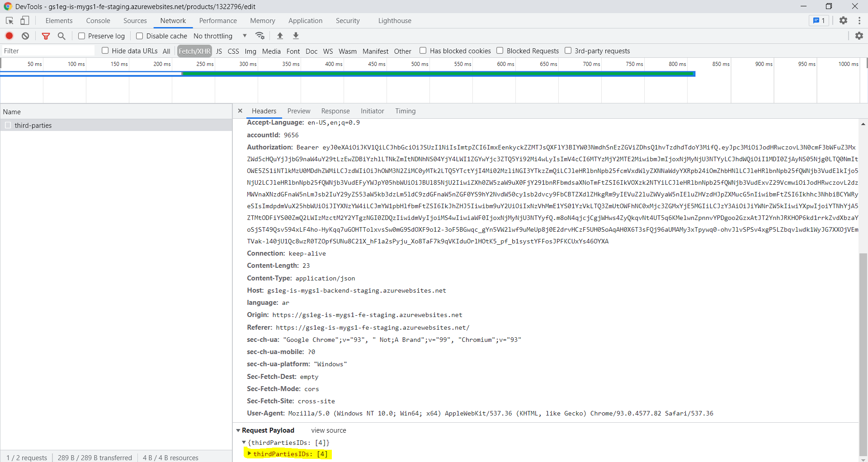The image size is (868, 462).
Task: Click the export HAR download arrow
Action: click(296, 36)
